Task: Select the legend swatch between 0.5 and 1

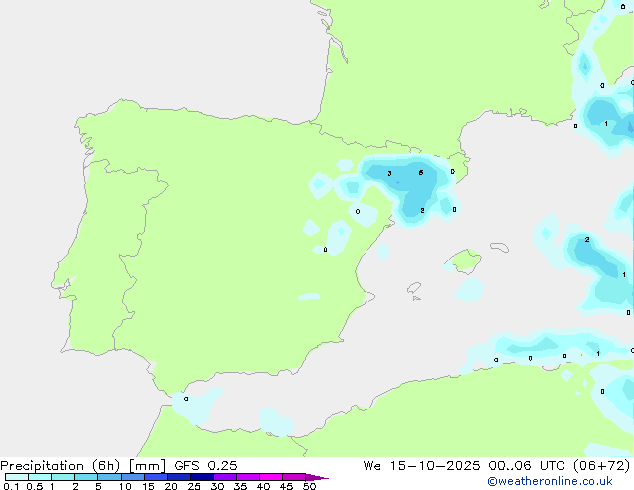Action: click(40, 477)
